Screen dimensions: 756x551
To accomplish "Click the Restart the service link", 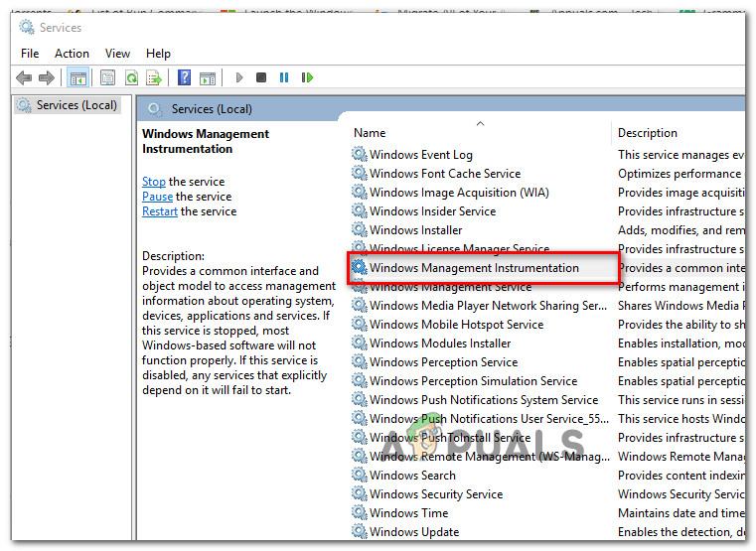I will (160, 211).
